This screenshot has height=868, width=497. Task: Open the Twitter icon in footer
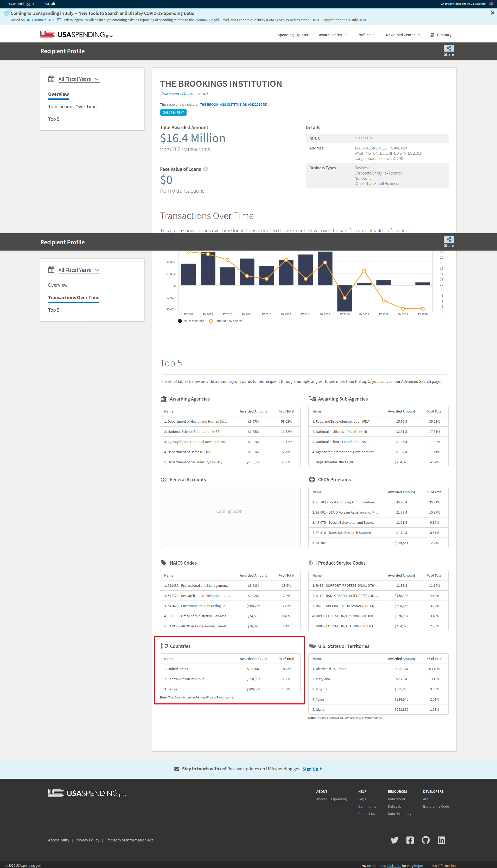point(394,840)
